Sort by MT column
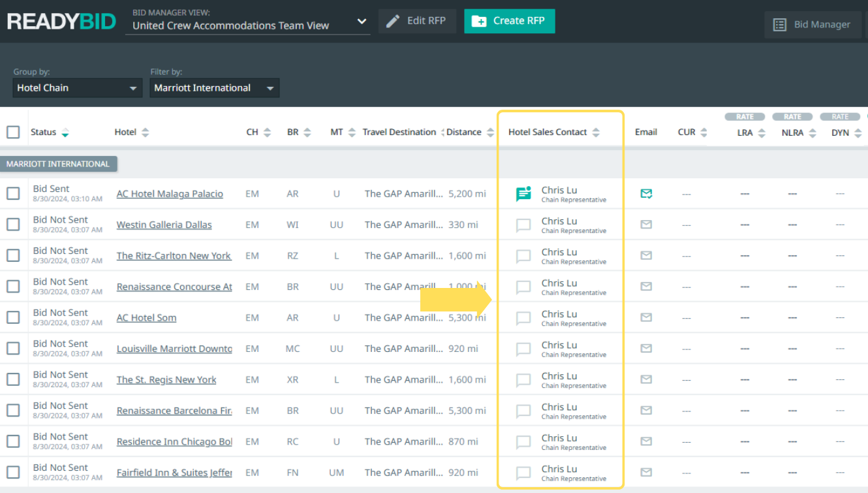868x493 pixels. (x=352, y=133)
